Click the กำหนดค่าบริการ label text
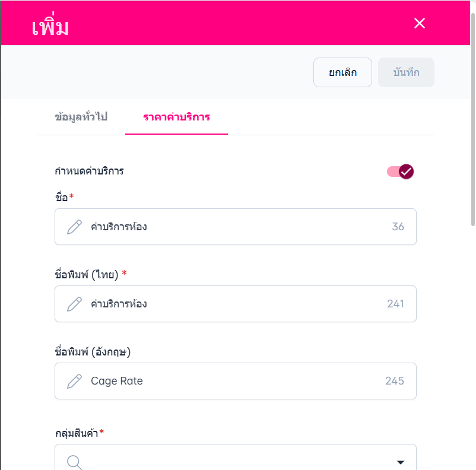 (89, 172)
